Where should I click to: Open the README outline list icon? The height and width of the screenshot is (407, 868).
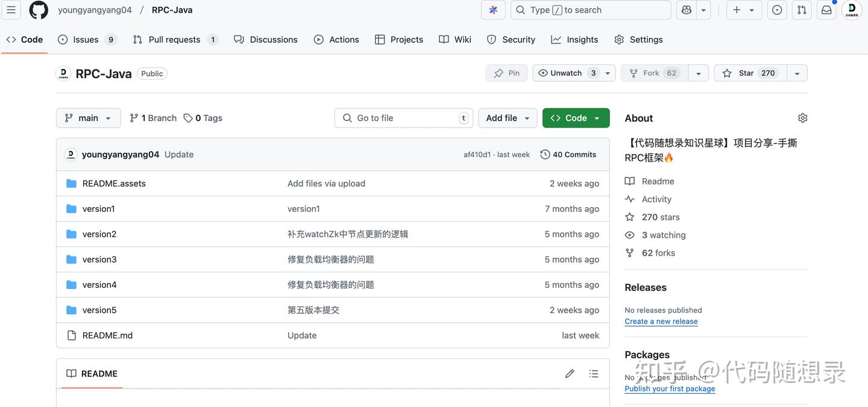click(x=594, y=373)
